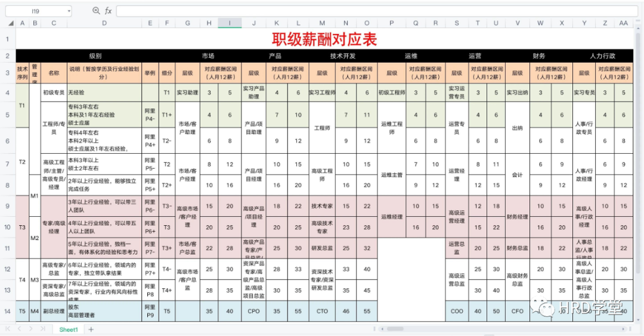Select the 运维经理 cell
Screen dimensions: 644x336
391,217
